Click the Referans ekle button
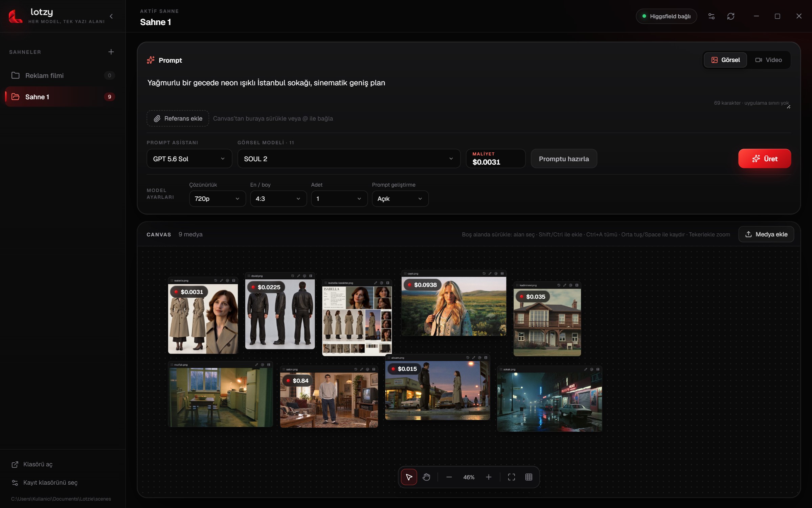812x508 pixels. coord(178,119)
